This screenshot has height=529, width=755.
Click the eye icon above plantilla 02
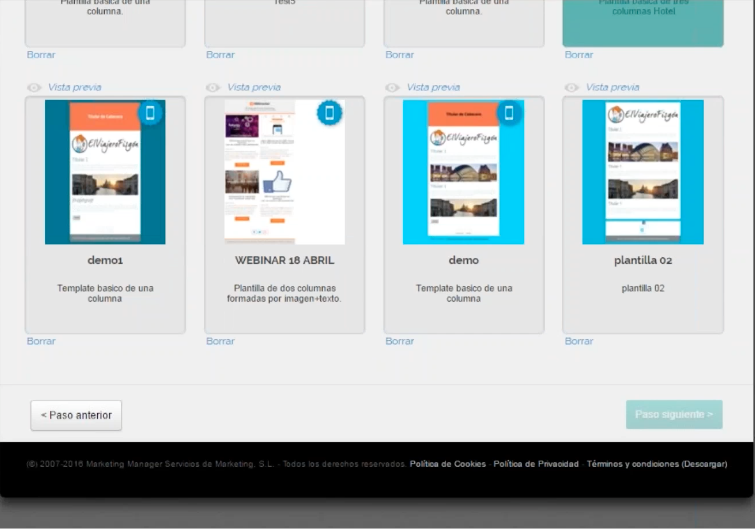pos(572,88)
